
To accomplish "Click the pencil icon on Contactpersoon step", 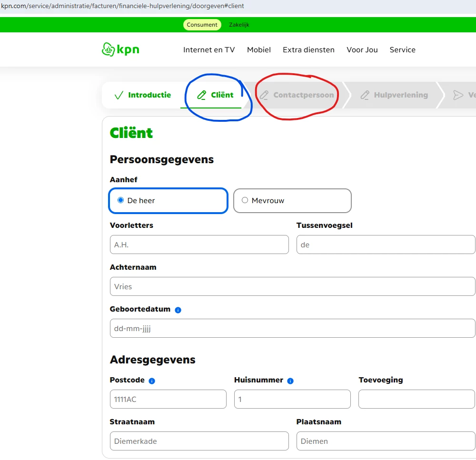I will click(x=264, y=95).
